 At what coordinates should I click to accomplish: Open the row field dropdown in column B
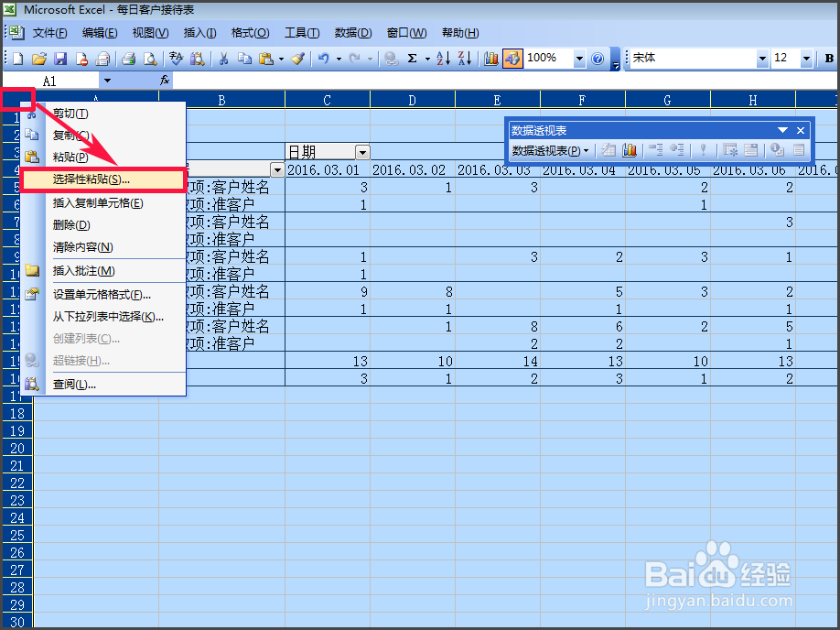click(277, 170)
